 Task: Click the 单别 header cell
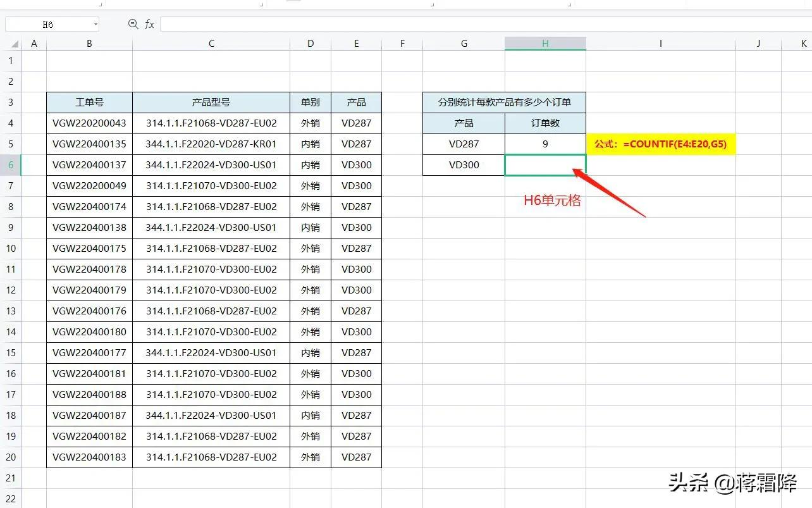(311, 102)
